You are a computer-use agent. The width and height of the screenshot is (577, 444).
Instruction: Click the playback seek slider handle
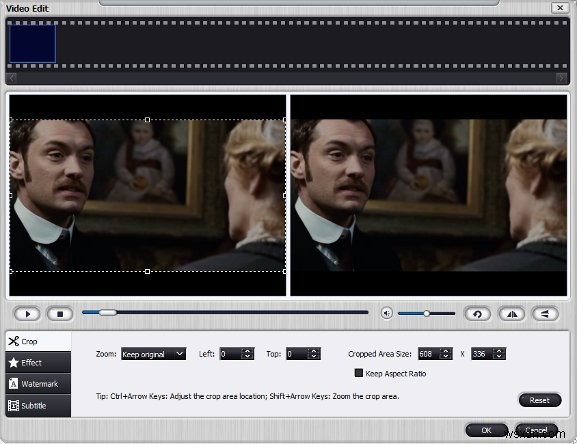tap(107, 313)
